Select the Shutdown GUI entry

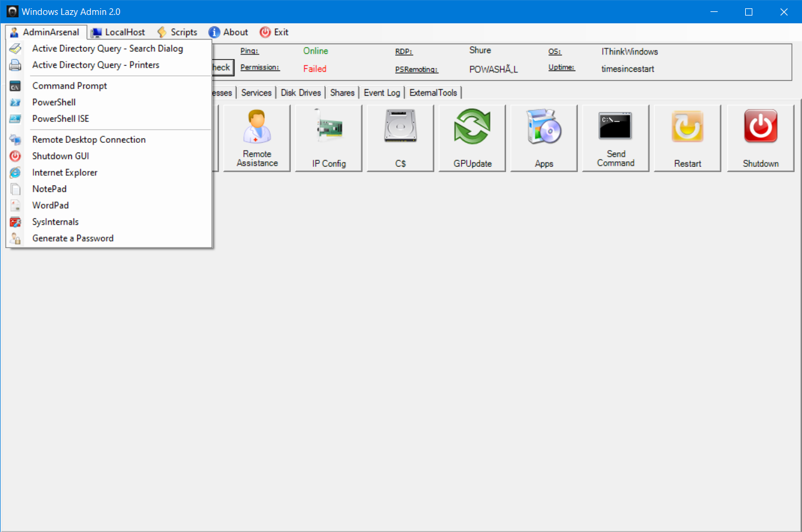tap(109, 156)
